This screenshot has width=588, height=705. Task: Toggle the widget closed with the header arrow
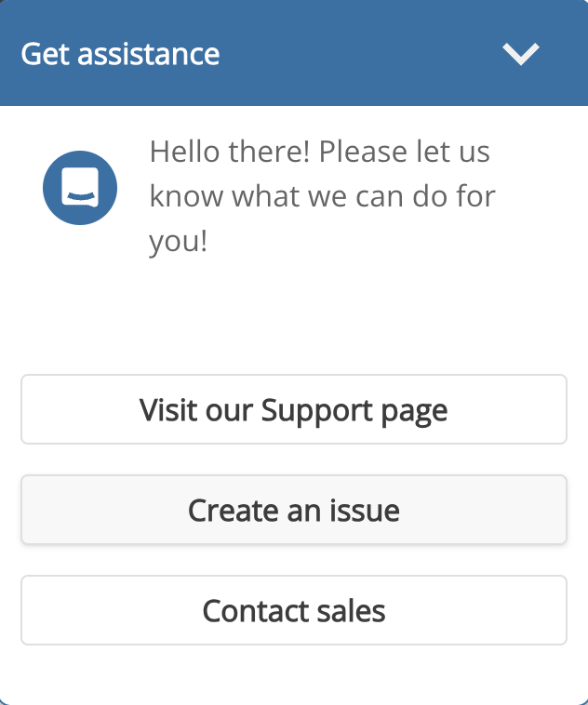(x=520, y=54)
